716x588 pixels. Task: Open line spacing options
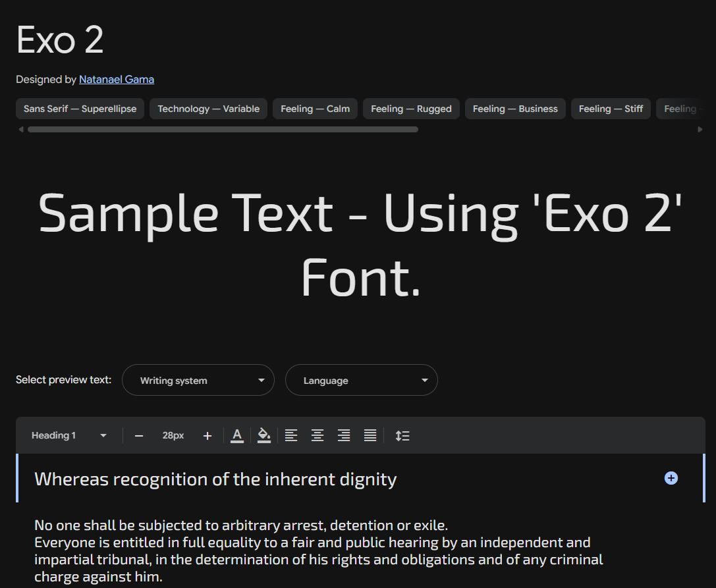pos(402,435)
